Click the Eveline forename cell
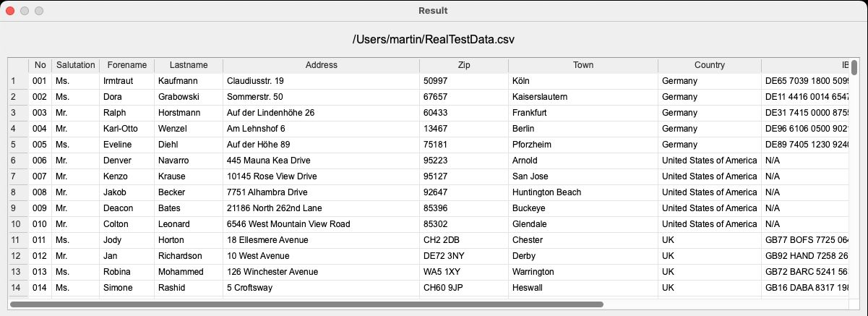The image size is (868, 316). tap(126, 145)
